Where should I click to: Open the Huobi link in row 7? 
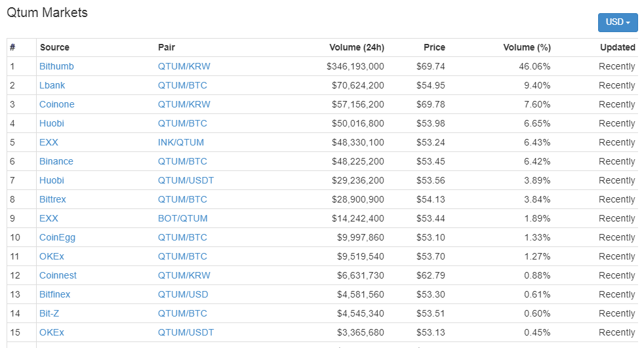click(52, 180)
